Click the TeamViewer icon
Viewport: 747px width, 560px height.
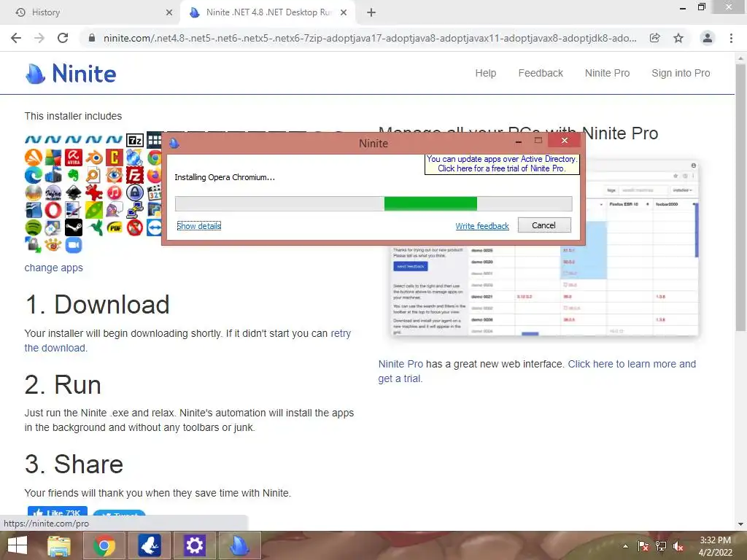pyautogui.click(x=155, y=227)
